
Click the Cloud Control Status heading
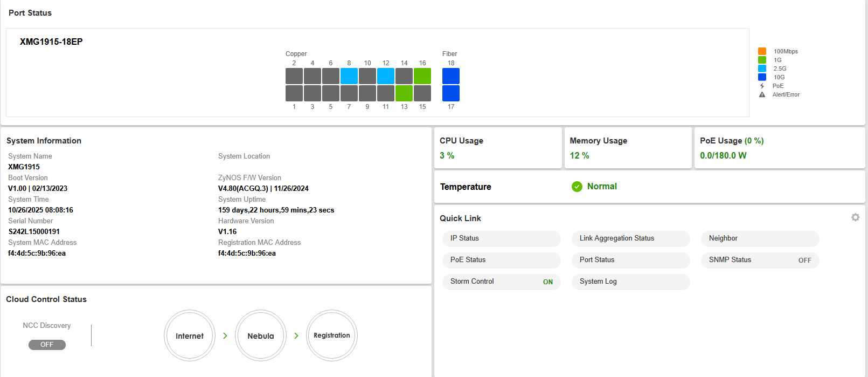point(46,299)
